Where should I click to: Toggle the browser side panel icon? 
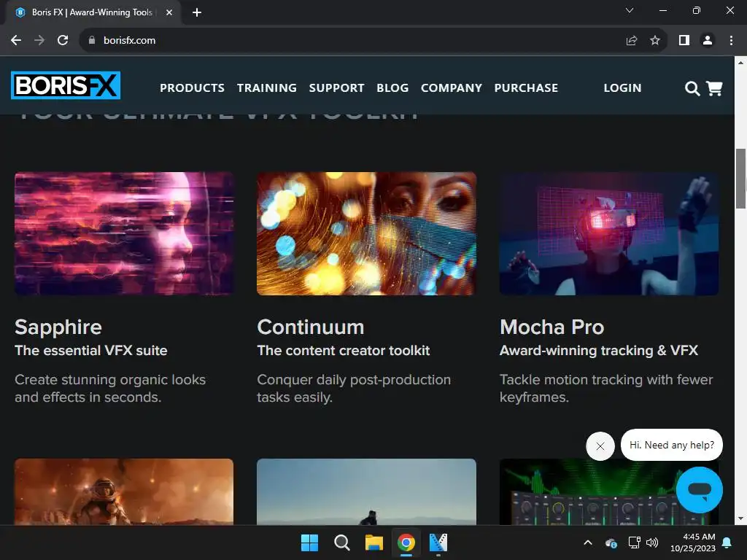click(684, 41)
